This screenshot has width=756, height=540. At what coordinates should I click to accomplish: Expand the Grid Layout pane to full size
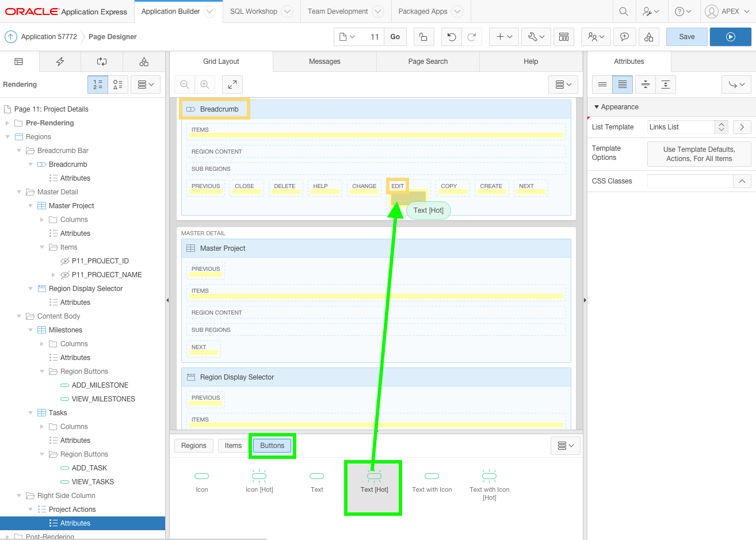(x=232, y=85)
